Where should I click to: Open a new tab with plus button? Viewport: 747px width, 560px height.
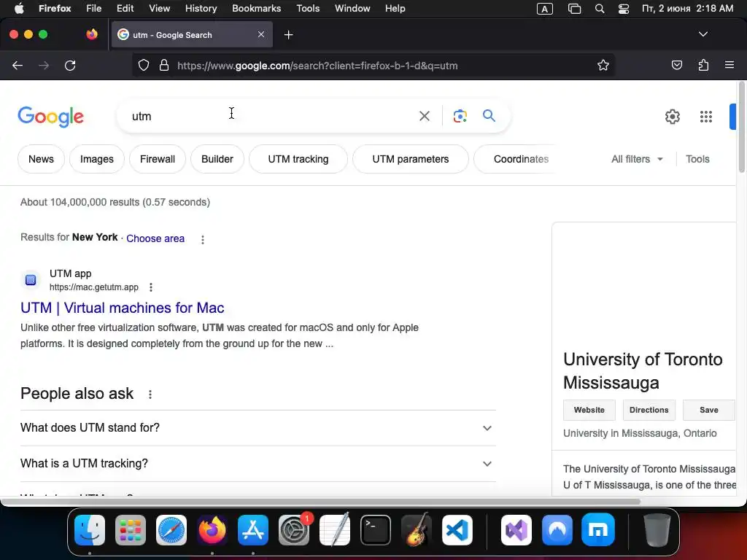click(x=288, y=35)
